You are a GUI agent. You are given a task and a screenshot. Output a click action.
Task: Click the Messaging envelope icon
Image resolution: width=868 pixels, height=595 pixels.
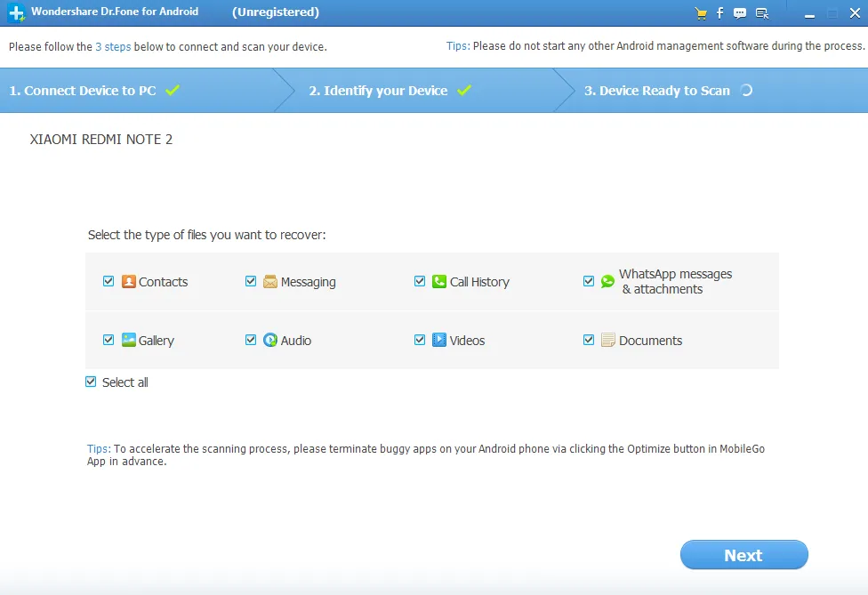click(270, 282)
